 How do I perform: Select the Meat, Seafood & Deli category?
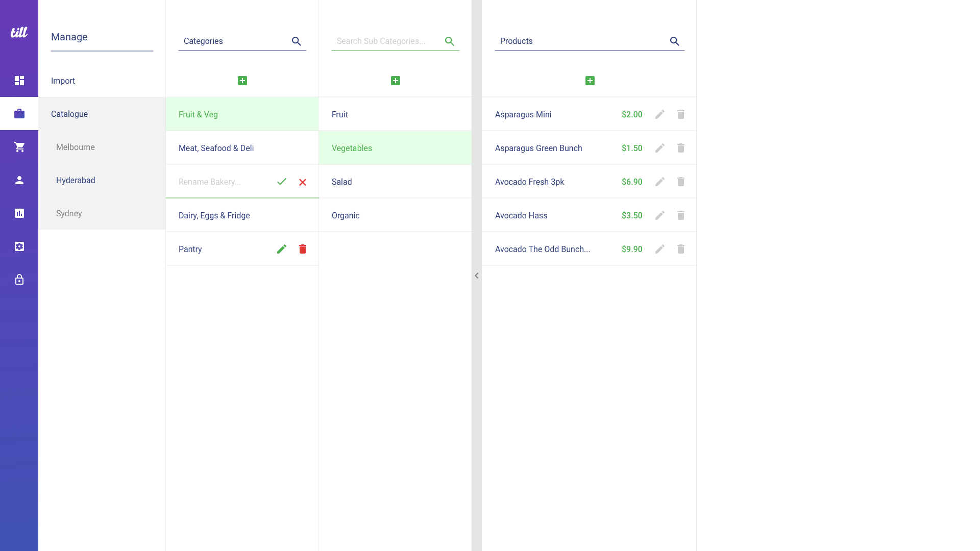[216, 148]
